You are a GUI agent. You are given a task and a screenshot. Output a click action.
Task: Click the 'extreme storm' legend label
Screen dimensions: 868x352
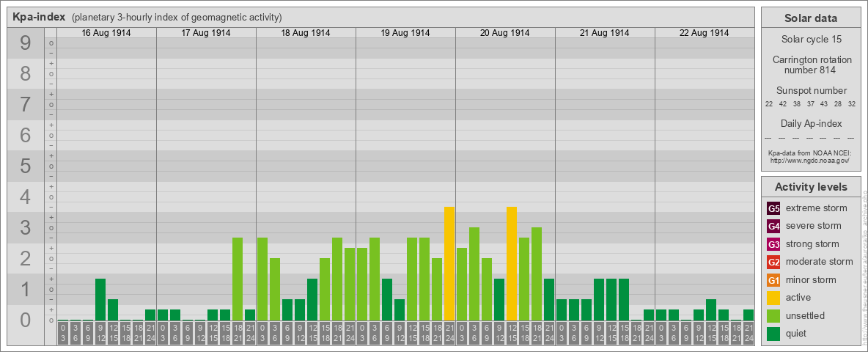[817, 208]
